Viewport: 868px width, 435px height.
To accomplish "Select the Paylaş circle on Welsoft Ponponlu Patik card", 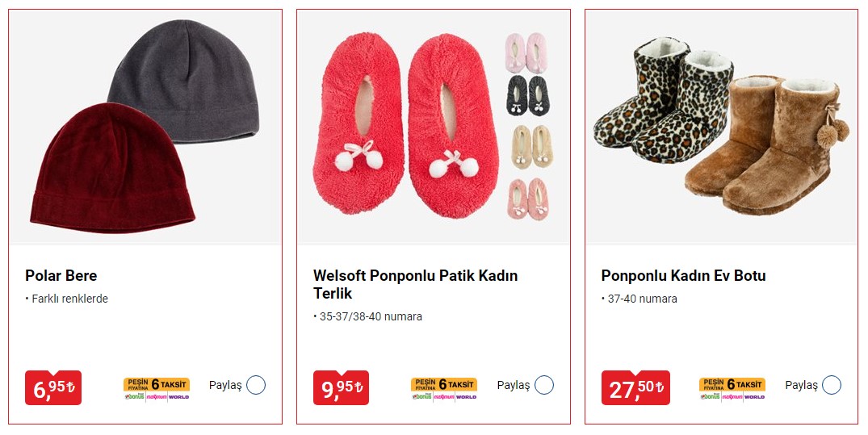I will pyautogui.click(x=544, y=385).
